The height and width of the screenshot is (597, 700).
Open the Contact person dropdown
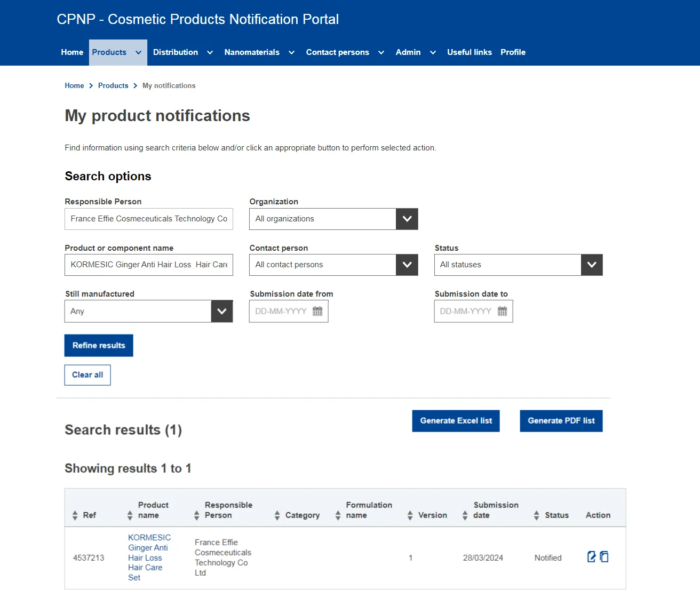pyautogui.click(x=407, y=265)
